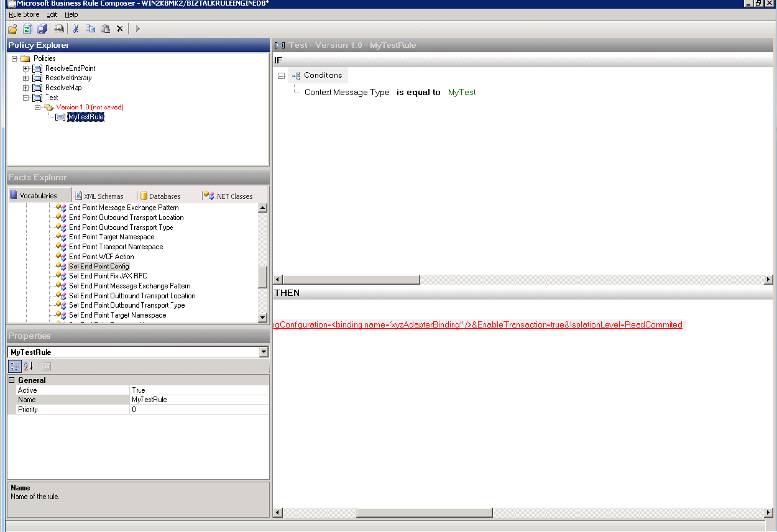
Task: Select Set End Point Target Namespace
Action: (x=117, y=315)
